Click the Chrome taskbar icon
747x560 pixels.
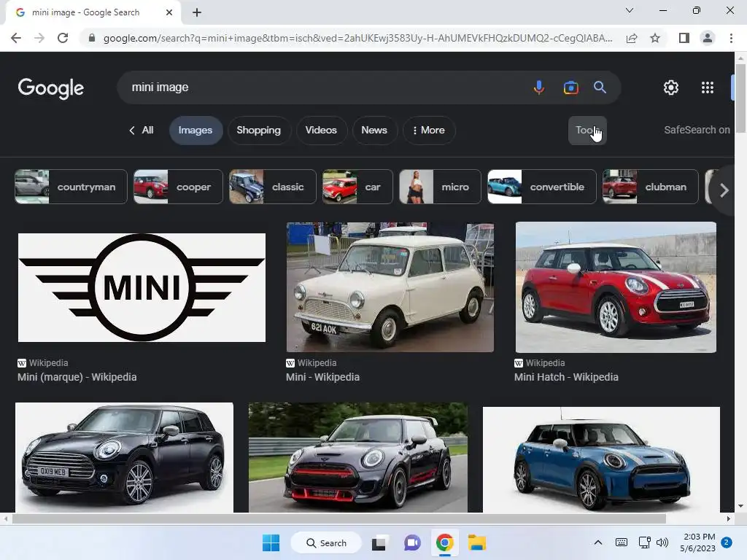444,542
